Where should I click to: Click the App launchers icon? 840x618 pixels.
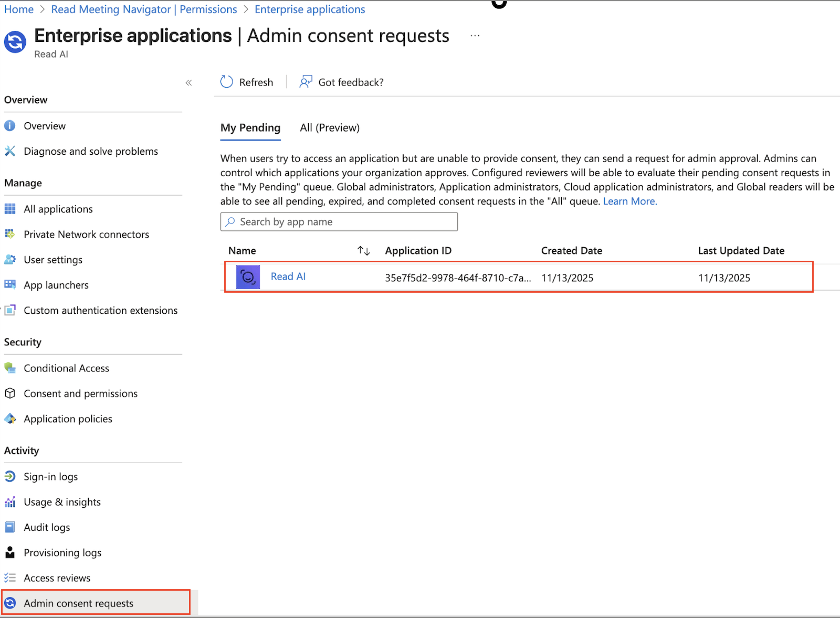point(10,285)
